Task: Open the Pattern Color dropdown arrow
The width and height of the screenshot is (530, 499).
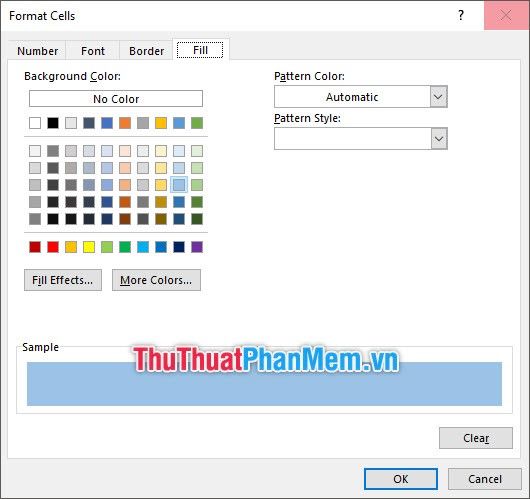Action: pos(438,97)
